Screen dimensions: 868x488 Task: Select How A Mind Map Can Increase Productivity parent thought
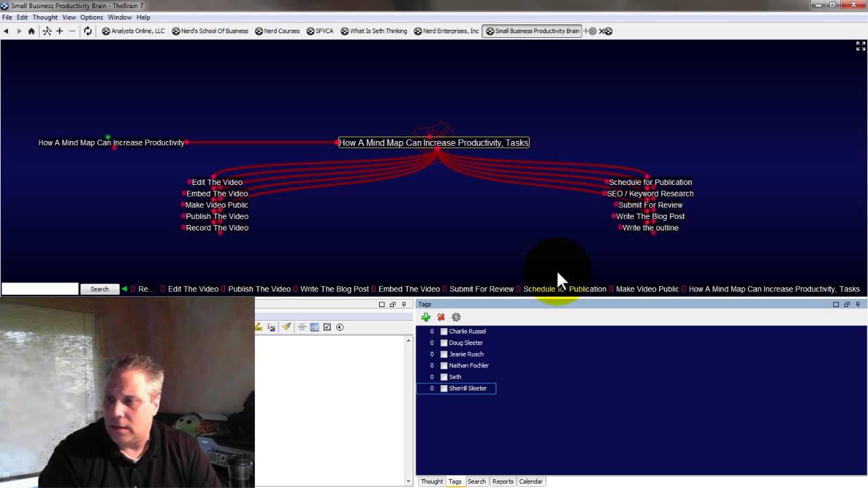click(x=111, y=143)
